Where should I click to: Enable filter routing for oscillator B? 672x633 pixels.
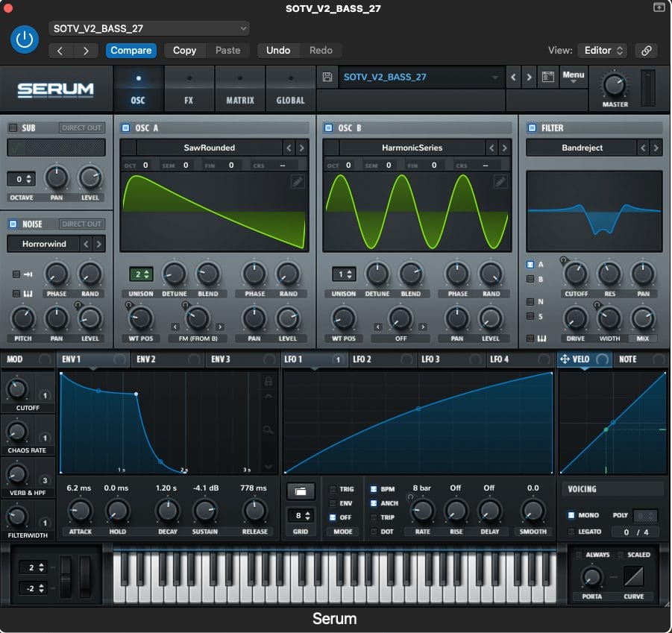[x=530, y=280]
